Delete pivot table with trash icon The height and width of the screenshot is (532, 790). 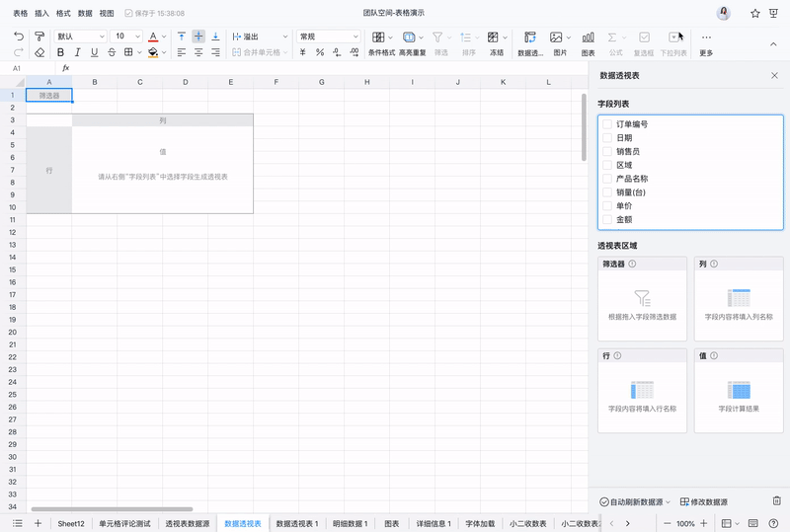point(776,500)
